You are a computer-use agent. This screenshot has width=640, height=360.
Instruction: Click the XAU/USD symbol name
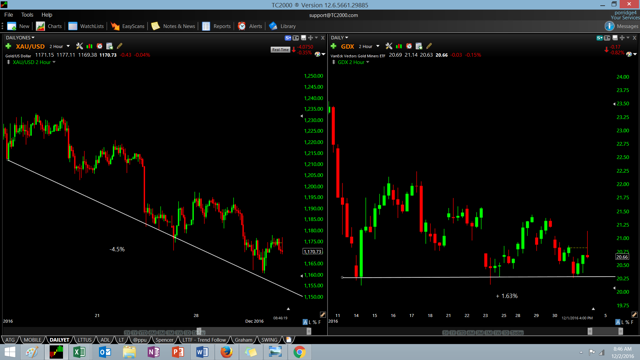[x=30, y=46]
